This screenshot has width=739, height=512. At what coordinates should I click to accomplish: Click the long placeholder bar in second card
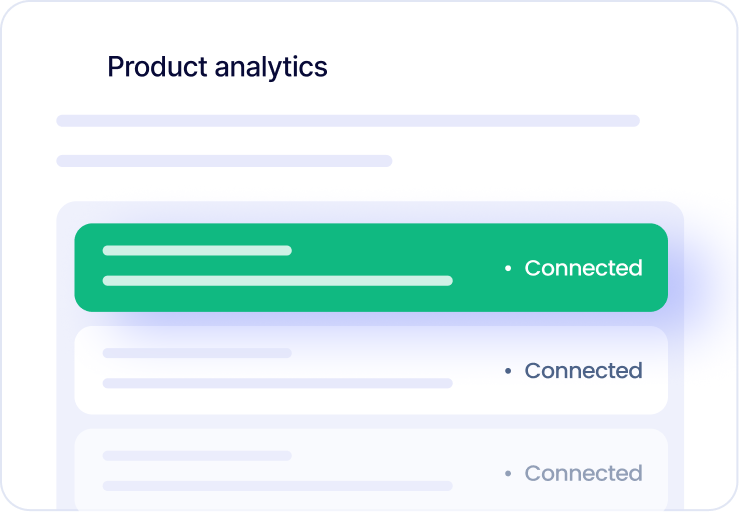pyautogui.click(x=278, y=383)
